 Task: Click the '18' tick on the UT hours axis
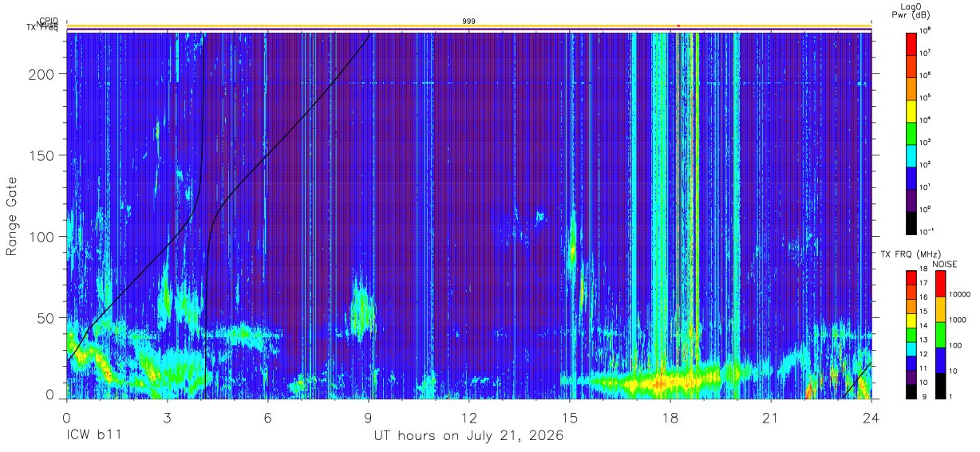pos(670,419)
